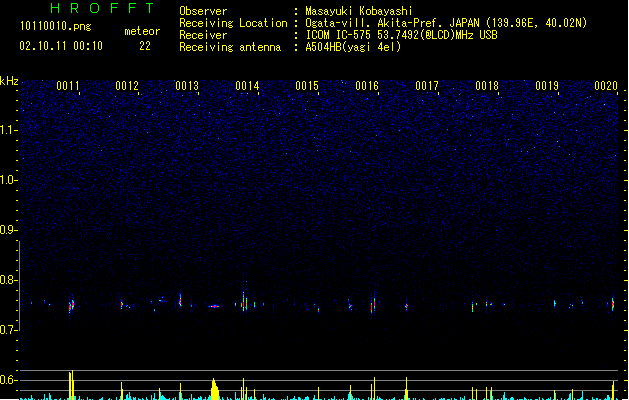
Task: Click the Receiving antenna label
Action: [x=230, y=47]
